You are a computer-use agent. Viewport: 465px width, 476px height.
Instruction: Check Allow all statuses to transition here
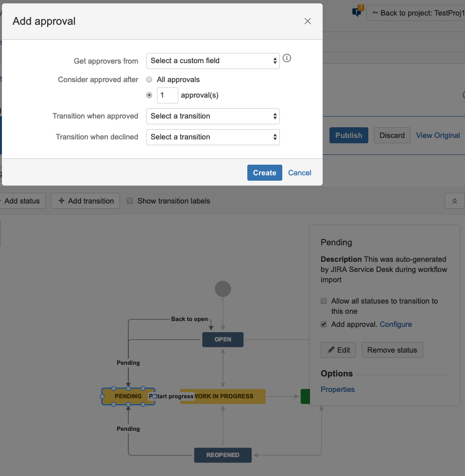pos(324,301)
